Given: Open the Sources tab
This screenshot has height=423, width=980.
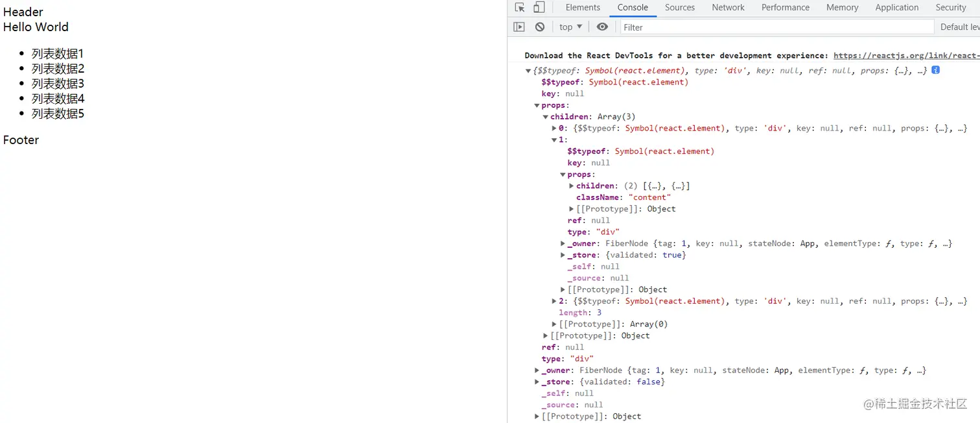Looking at the screenshot, I should [679, 8].
